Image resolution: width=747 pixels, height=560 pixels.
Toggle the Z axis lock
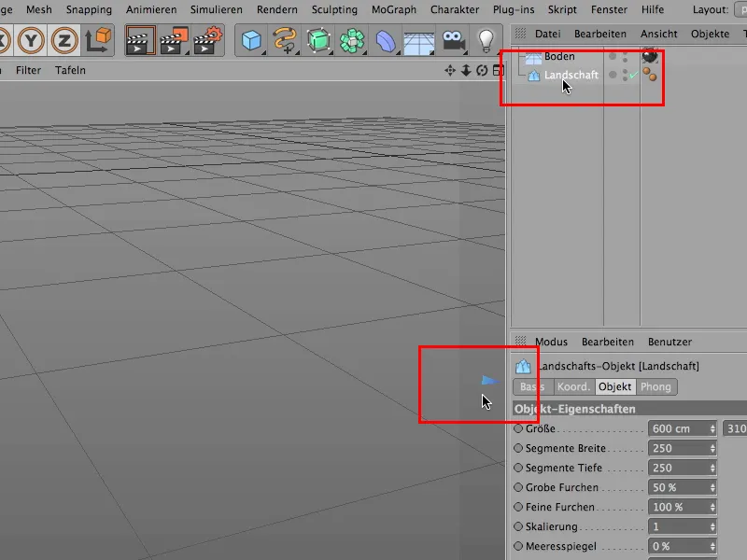click(64, 40)
